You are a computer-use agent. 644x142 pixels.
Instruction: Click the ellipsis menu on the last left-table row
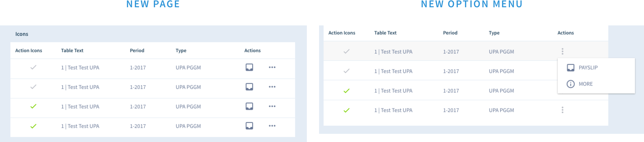[272, 126]
